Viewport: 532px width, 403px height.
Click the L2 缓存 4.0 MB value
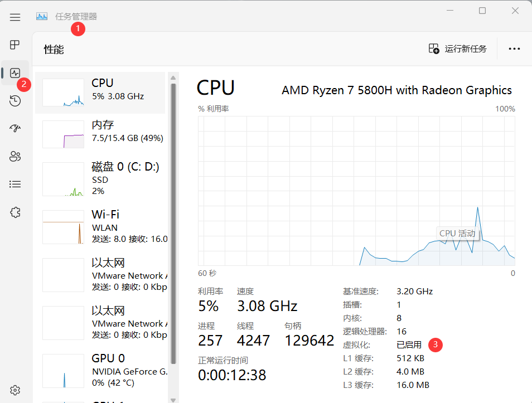pos(410,371)
